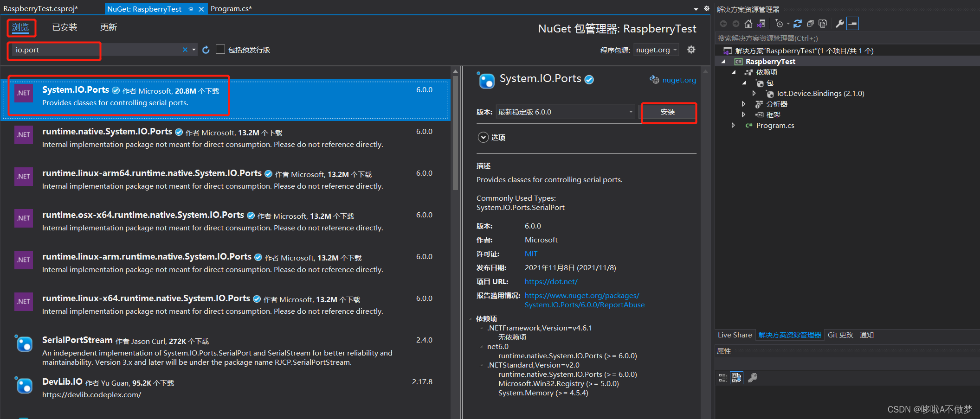Open NuGet package source settings gear
Viewport: 980px width, 419px height.
[x=691, y=50]
